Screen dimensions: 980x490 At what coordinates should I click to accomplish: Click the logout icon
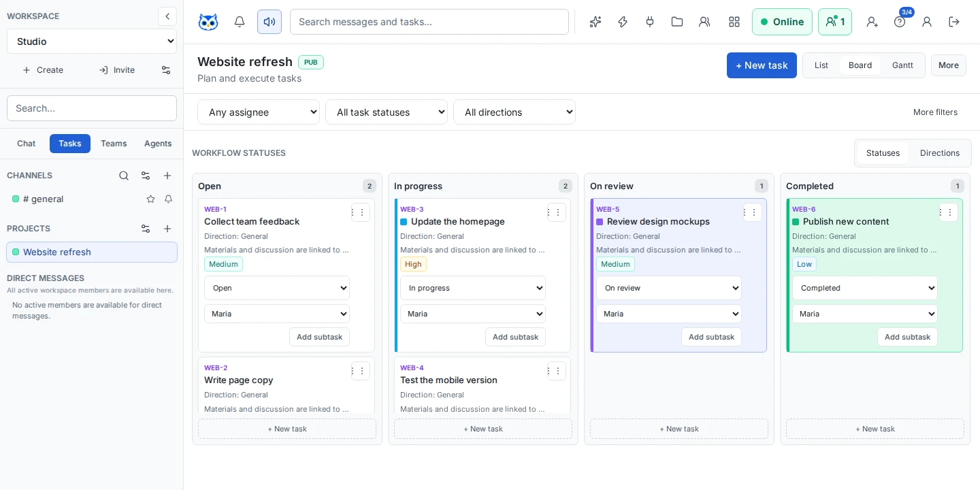coord(954,22)
